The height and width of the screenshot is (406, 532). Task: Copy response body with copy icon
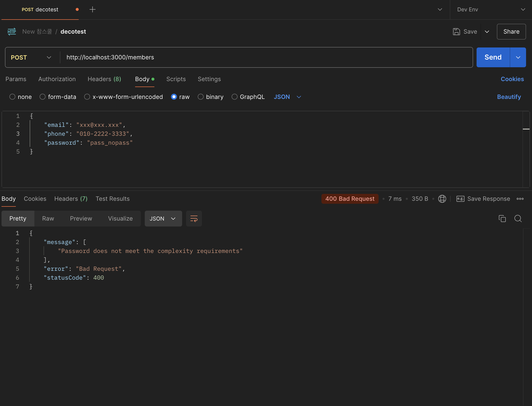click(502, 219)
